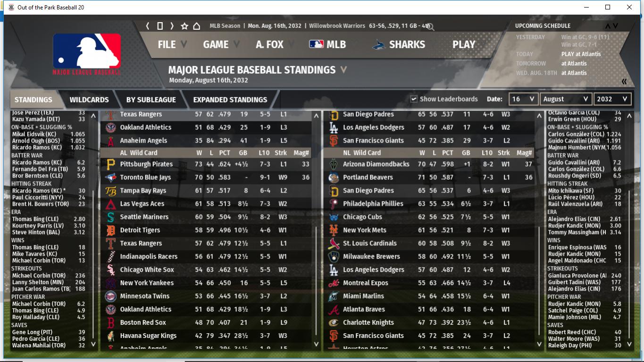The height and width of the screenshot is (362, 644).
Task: Open the PLAY menu
Action: tap(464, 44)
